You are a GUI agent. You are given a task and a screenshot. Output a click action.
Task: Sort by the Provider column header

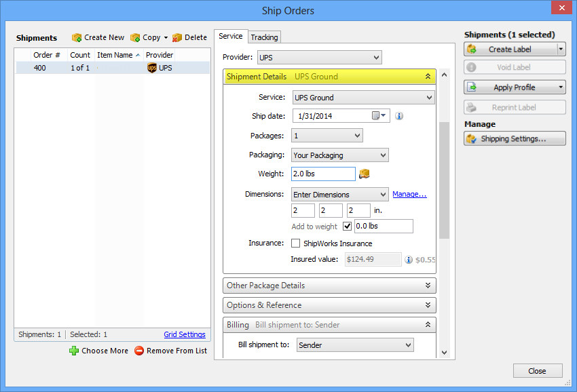click(160, 55)
